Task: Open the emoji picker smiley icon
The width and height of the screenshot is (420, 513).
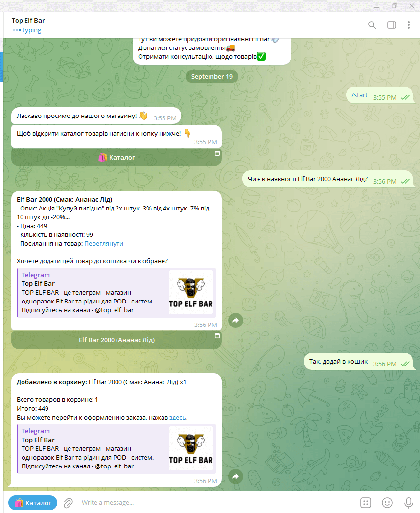Action: [387, 503]
